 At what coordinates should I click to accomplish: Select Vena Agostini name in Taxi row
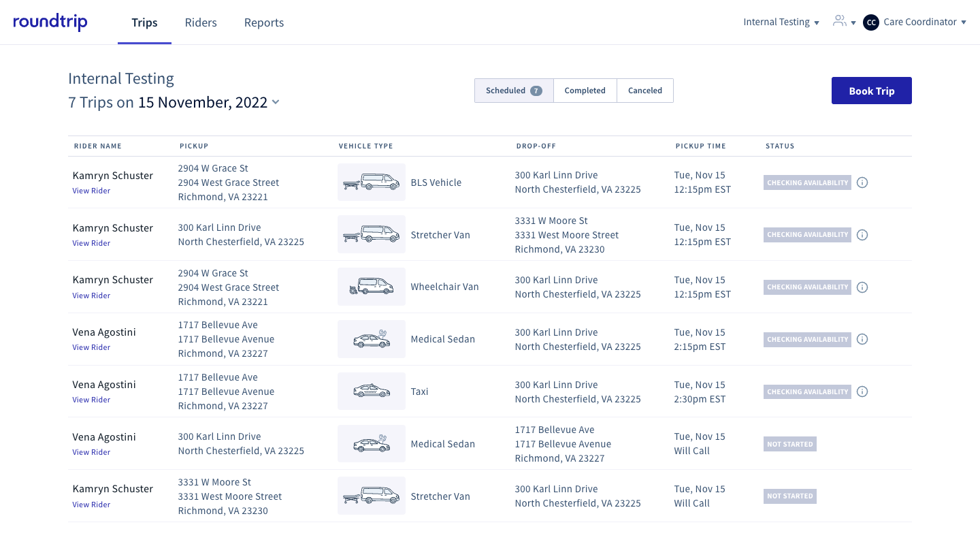104,385
